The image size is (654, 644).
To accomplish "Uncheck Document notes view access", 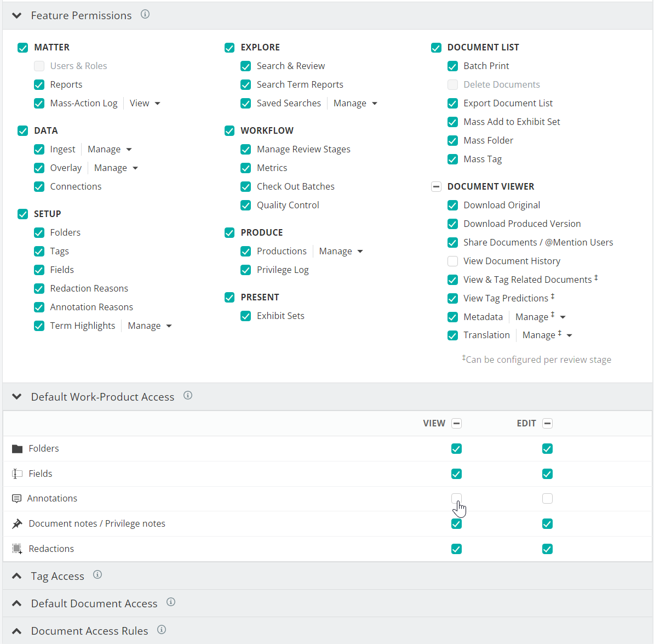I will [457, 524].
